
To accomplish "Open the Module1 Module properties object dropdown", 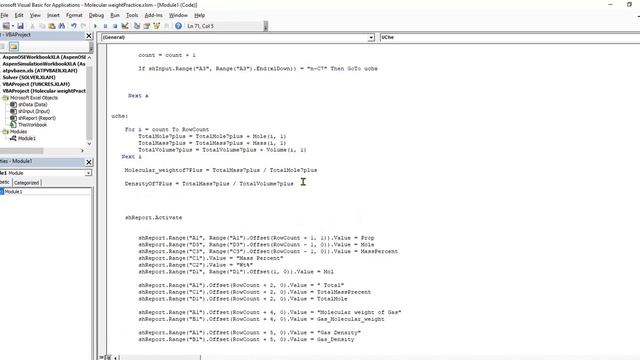I will (88, 173).
